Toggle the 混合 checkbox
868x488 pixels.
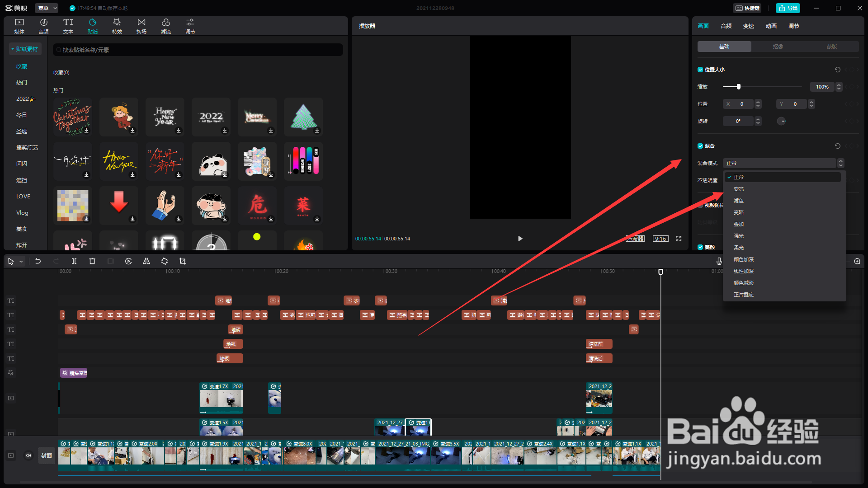(700, 146)
